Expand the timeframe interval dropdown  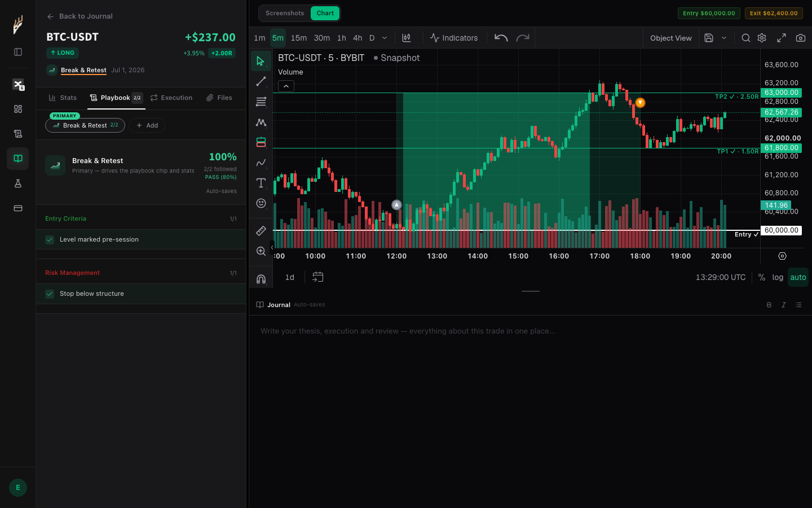pyautogui.click(x=385, y=38)
